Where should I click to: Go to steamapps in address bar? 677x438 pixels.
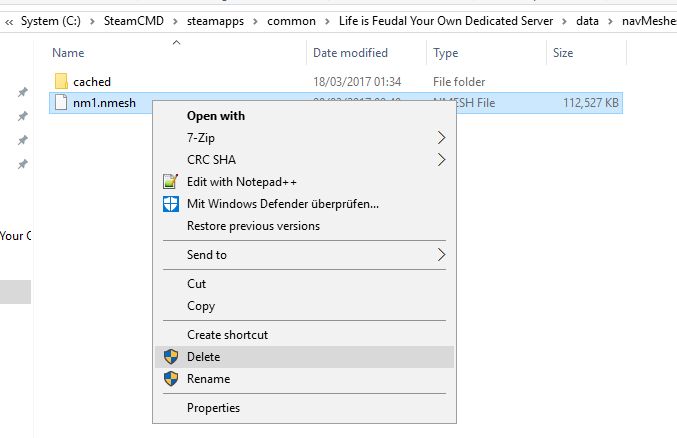(215, 21)
